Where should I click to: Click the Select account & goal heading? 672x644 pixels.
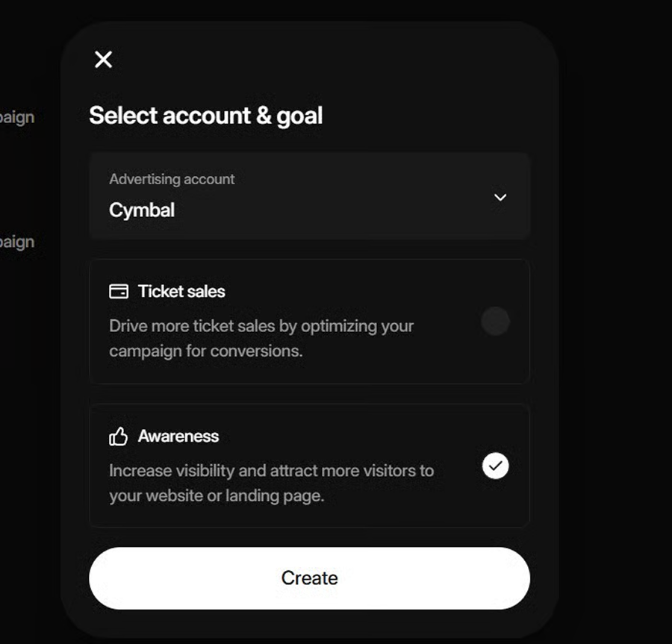tap(206, 116)
